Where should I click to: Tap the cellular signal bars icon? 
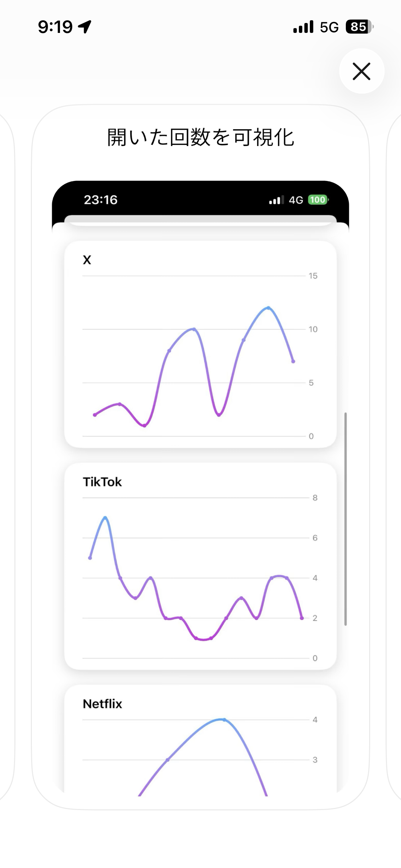click(x=303, y=27)
